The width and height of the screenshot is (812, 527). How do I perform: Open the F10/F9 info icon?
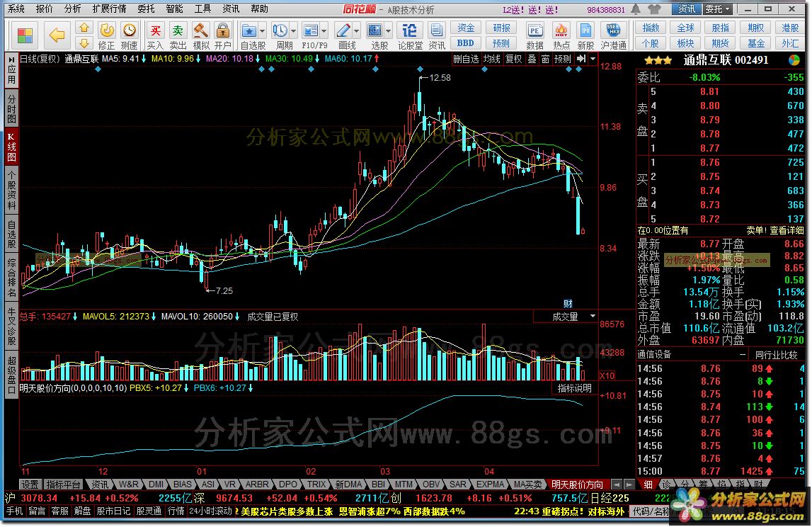pos(311,31)
